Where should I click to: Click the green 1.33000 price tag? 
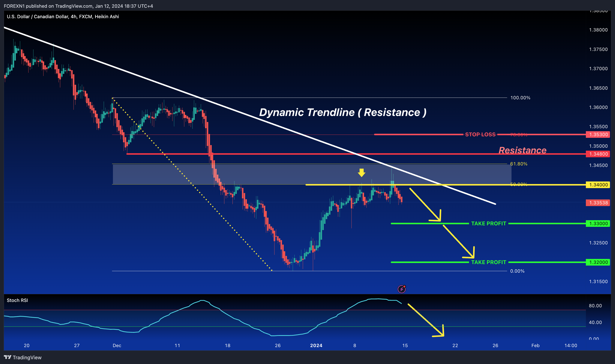(598, 223)
